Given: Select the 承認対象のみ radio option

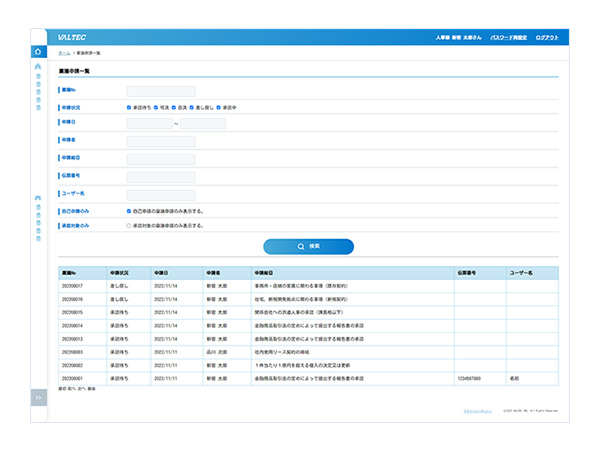Looking at the screenshot, I should pos(129,226).
